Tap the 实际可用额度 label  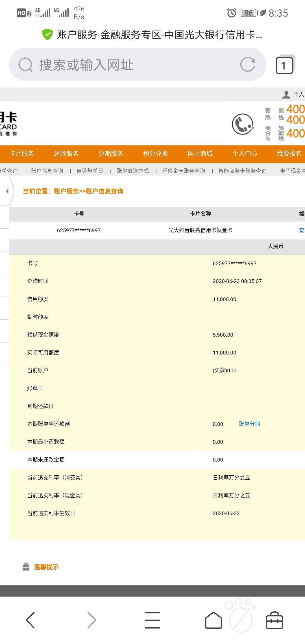[x=43, y=353]
